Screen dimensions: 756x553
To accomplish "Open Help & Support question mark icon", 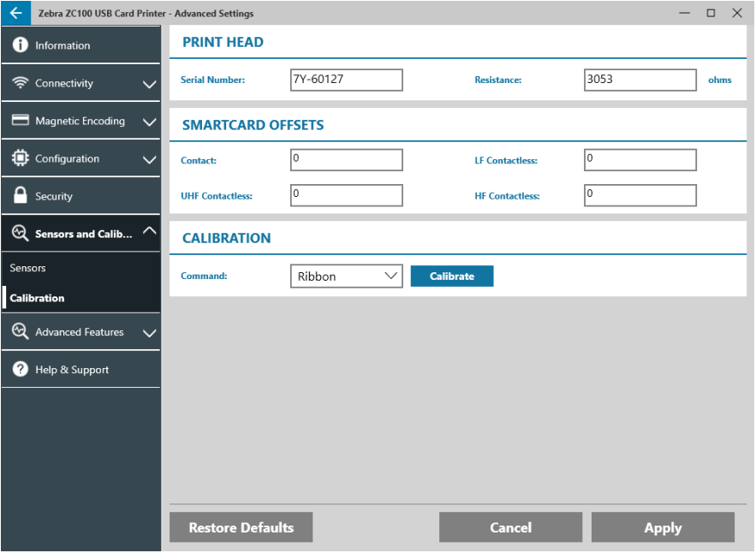I will (20, 369).
